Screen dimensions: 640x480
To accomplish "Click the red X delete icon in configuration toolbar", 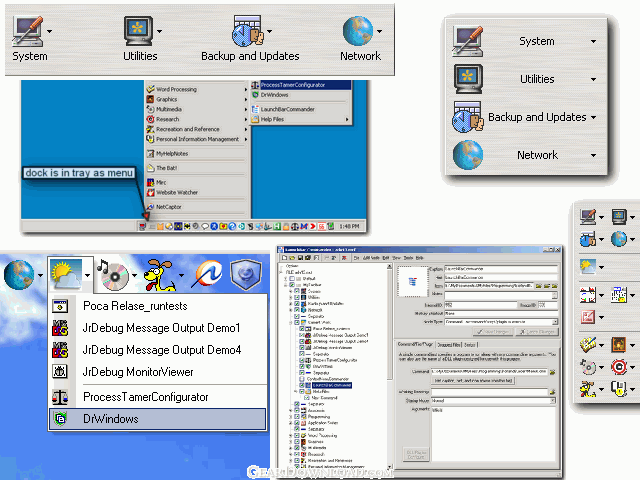I will (344, 258).
